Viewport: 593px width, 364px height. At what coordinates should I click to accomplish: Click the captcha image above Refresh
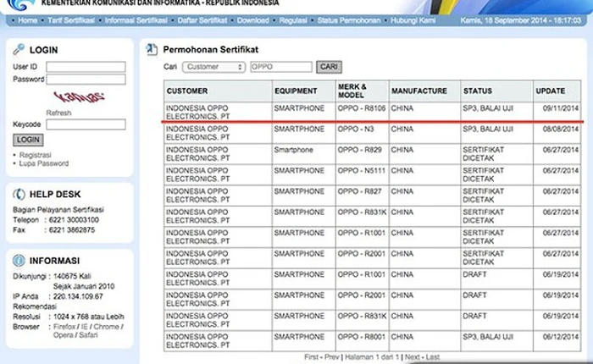click(68, 97)
